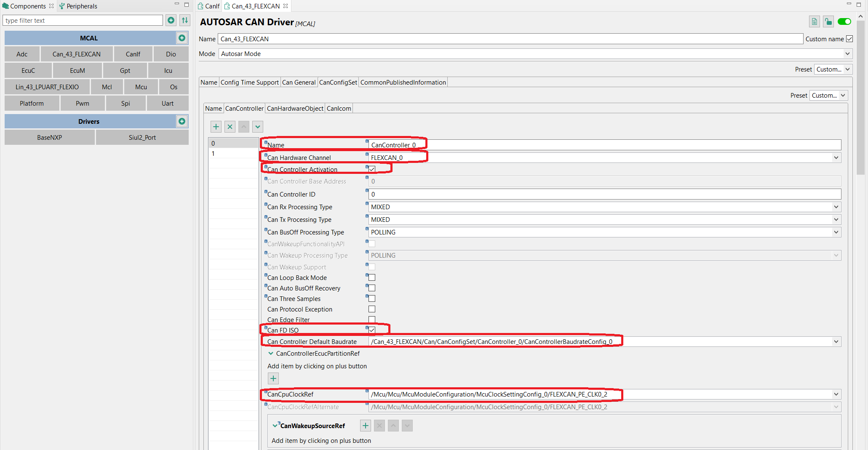The width and height of the screenshot is (868, 450).
Task: Turn off the green peripheral enable toggle
Action: point(844,21)
